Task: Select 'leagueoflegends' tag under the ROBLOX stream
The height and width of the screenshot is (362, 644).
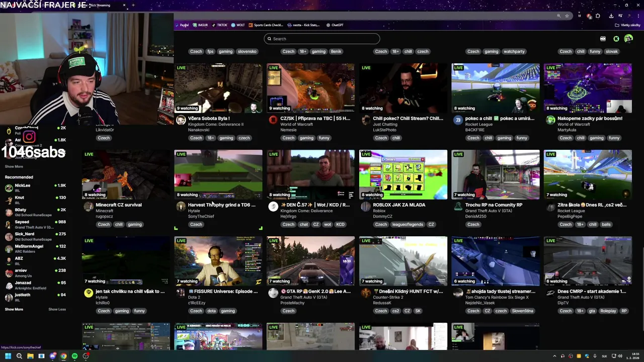Action: coord(408,224)
